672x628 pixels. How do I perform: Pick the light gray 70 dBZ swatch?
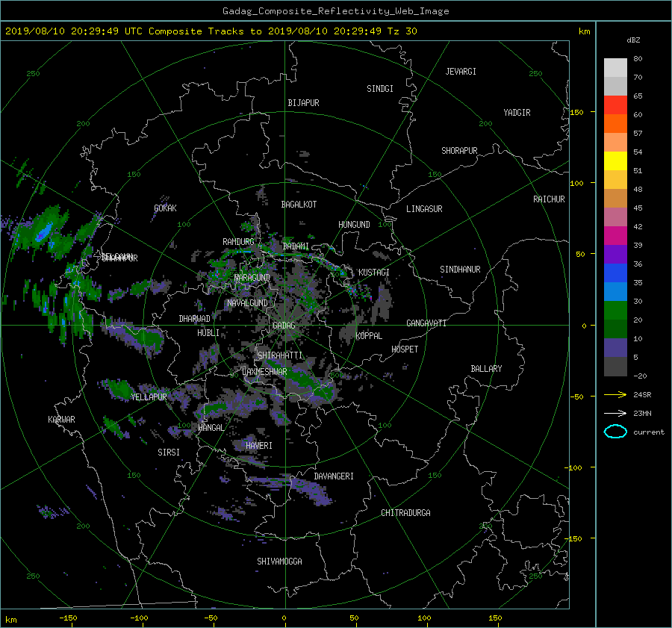[x=615, y=68]
